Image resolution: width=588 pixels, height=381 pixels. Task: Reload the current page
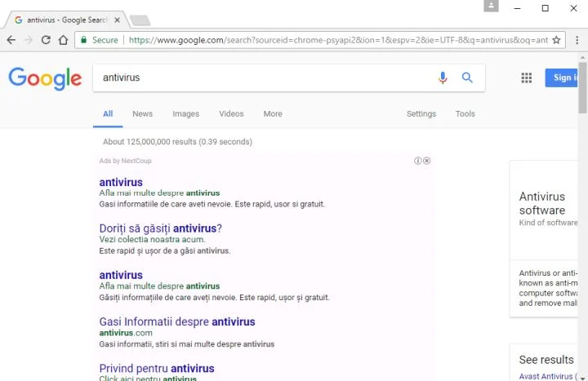coord(46,40)
